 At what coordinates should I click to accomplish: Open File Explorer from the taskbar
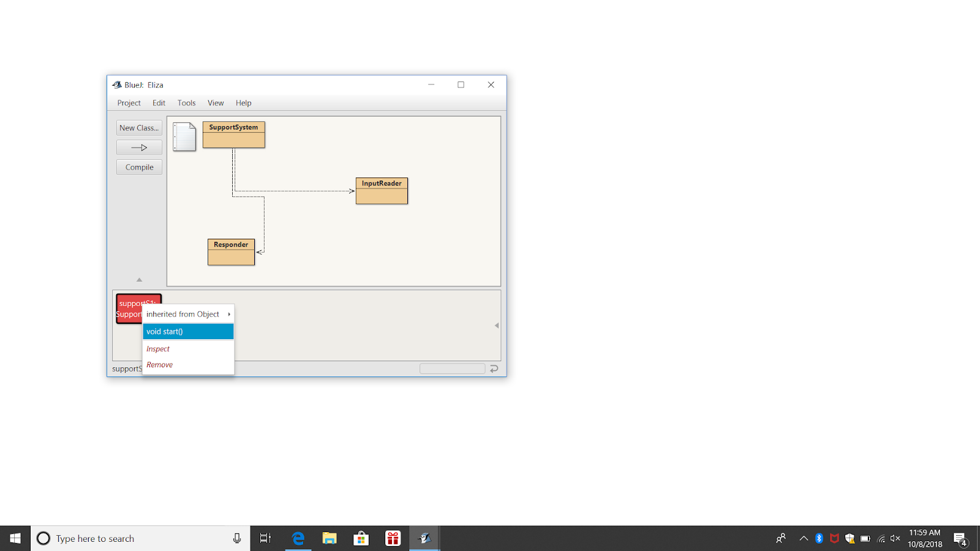point(330,538)
